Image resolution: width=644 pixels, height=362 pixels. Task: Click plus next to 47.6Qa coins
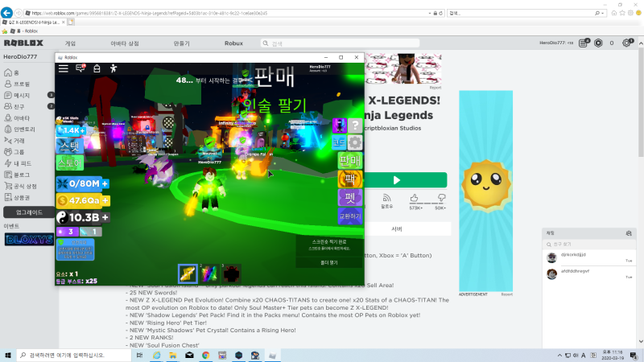105,200
